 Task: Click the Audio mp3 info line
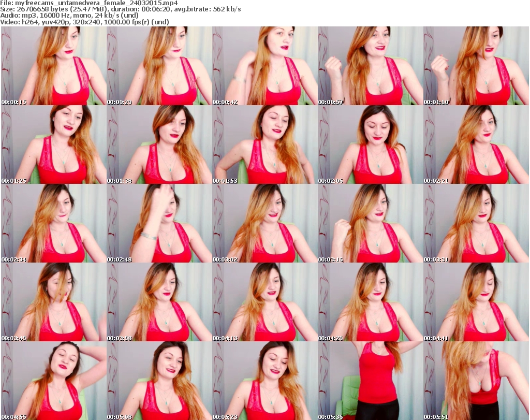coord(69,16)
